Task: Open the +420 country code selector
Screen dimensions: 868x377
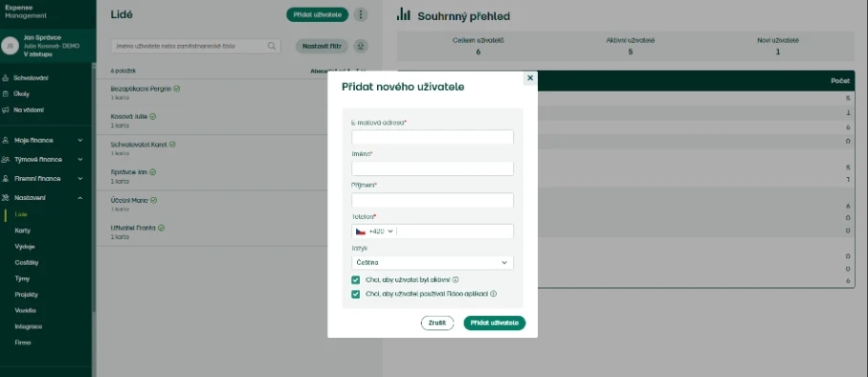Action: (375, 232)
